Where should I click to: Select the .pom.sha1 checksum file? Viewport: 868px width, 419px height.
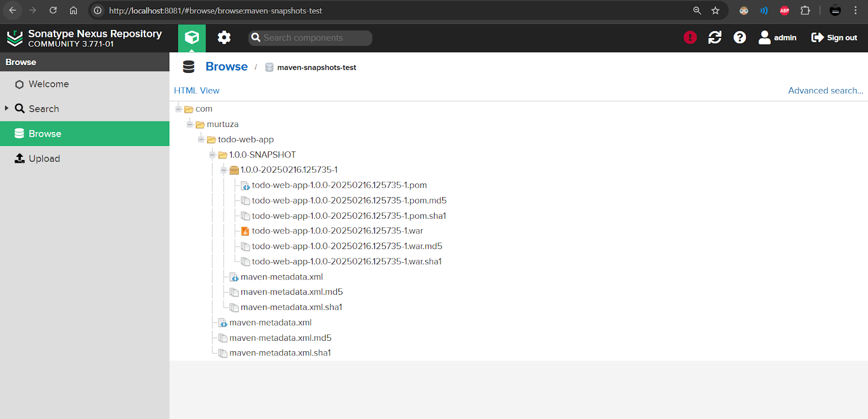[349, 215]
